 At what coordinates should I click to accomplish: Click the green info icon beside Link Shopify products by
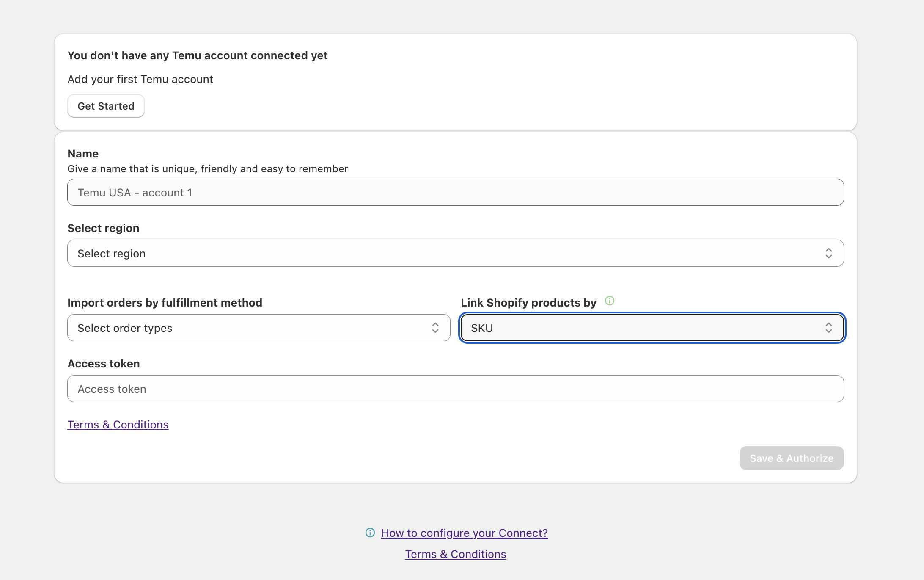coord(609,301)
